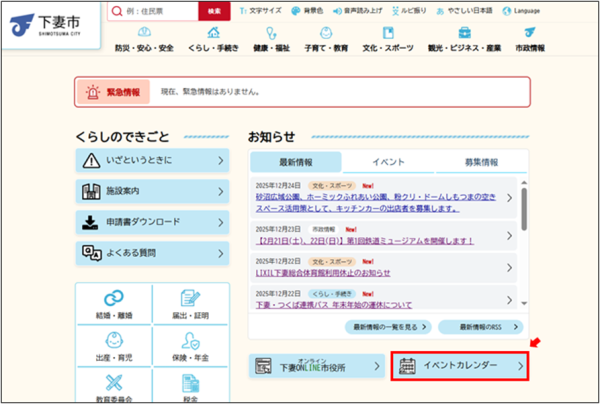This screenshot has height=404, width=600.
Task: Switch to the イベント news tab
Action: [x=387, y=162]
